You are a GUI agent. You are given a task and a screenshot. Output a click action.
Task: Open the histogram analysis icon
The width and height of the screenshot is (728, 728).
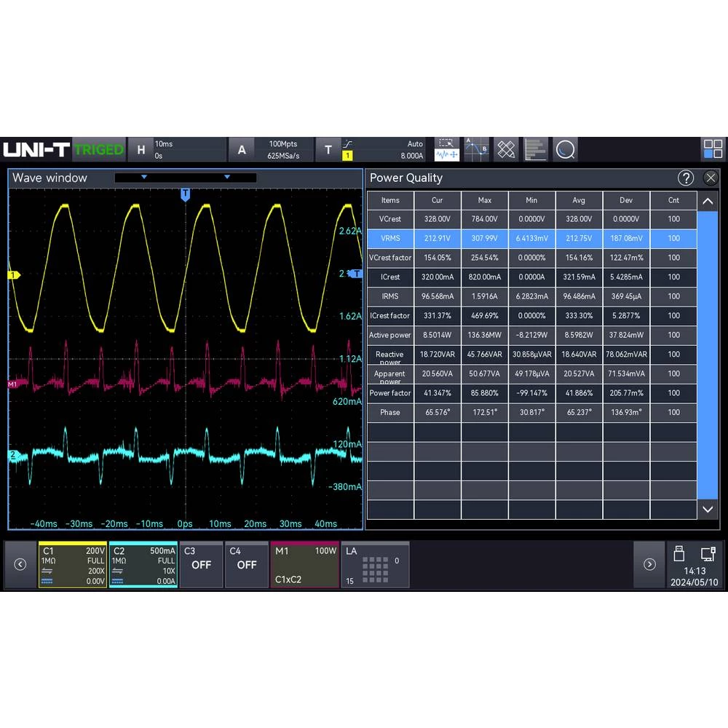click(535, 149)
